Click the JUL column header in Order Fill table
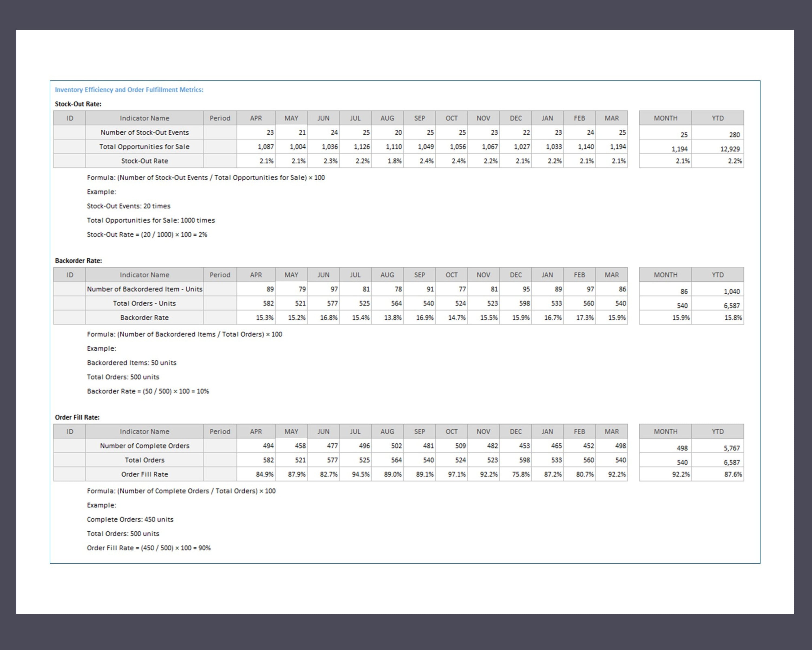812x650 pixels. pyautogui.click(x=355, y=431)
